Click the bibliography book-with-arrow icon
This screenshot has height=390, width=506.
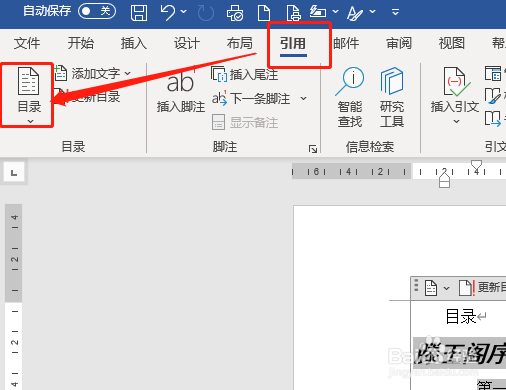(493, 119)
